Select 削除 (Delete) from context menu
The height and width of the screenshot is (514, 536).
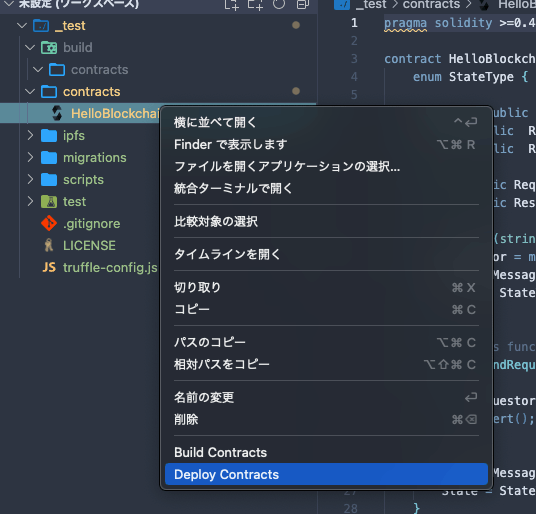326,419
